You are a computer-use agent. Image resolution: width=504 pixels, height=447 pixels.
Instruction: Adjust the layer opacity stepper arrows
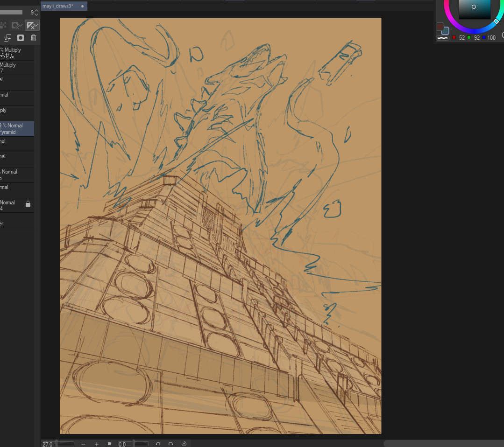pos(36,13)
